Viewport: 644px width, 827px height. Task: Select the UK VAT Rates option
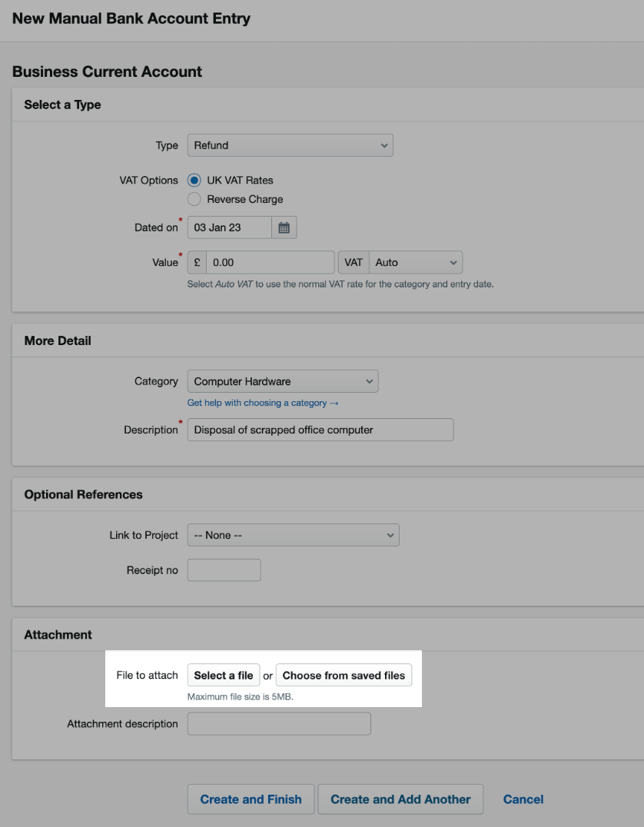[x=196, y=180]
